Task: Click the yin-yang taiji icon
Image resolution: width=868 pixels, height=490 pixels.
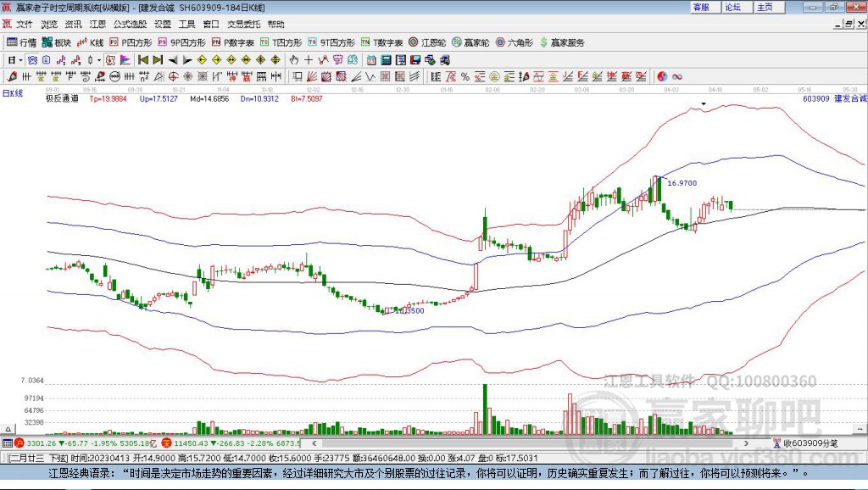Action: [662, 76]
